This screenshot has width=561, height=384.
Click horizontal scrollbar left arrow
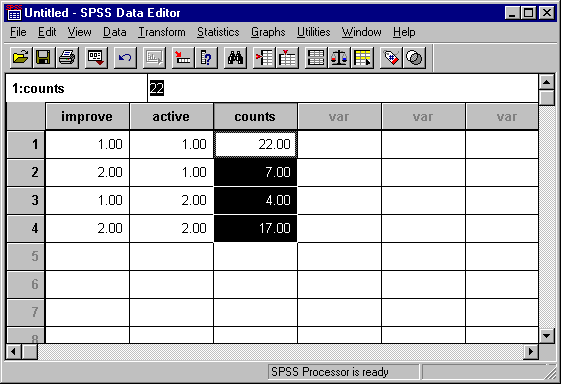(x=14, y=351)
